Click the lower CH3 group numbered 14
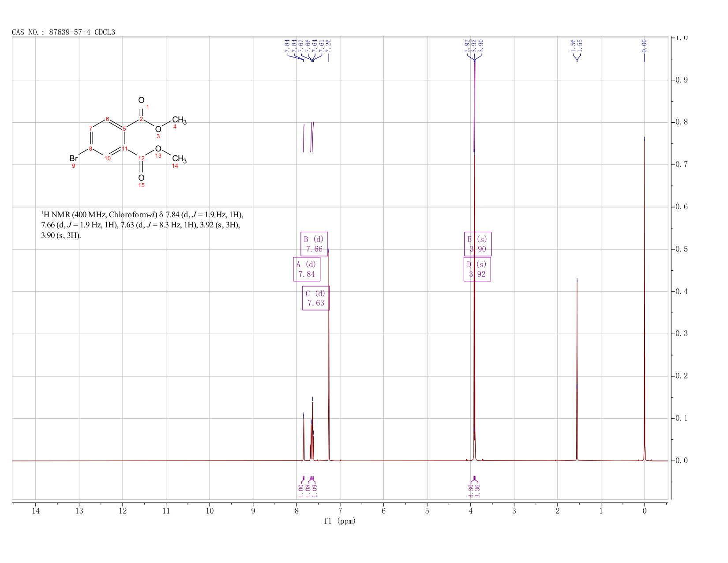The image size is (728, 563). (179, 159)
